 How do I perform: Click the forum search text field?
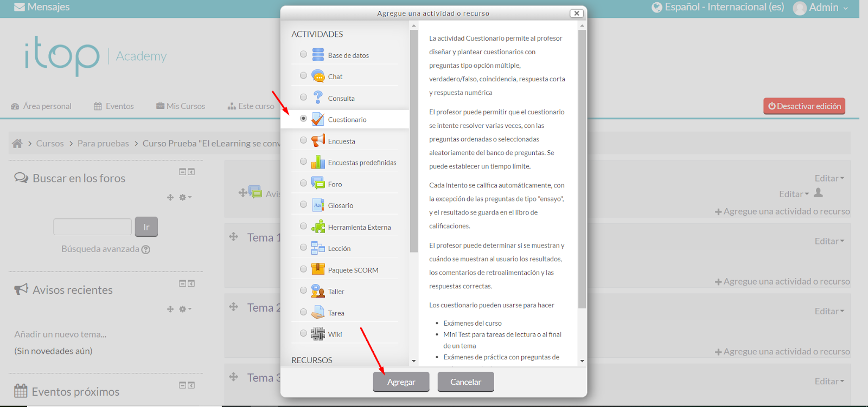pyautogui.click(x=92, y=227)
